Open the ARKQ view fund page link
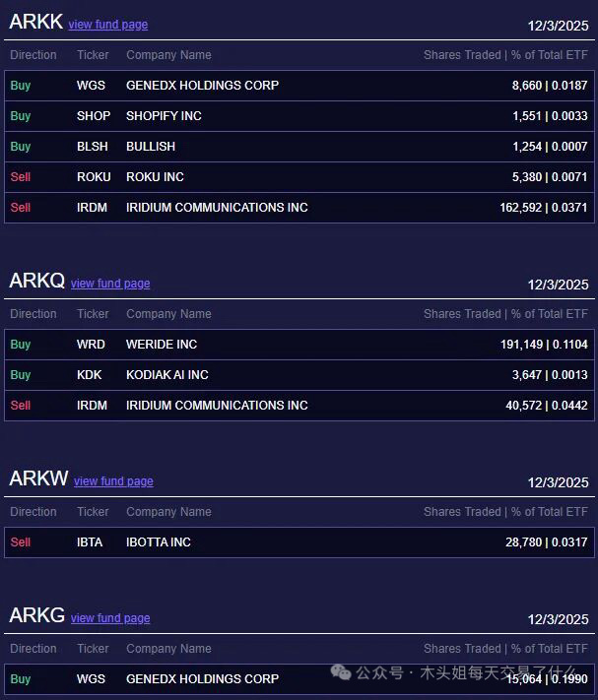This screenshot has height=700, width=598. click(x=110, y=284)
